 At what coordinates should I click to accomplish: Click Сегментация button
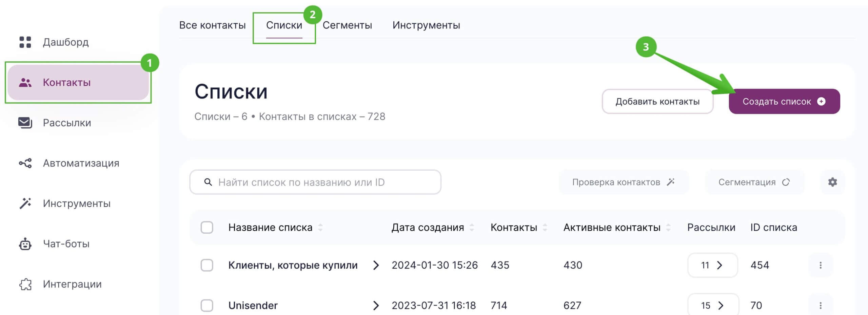(x=754, y=182)
